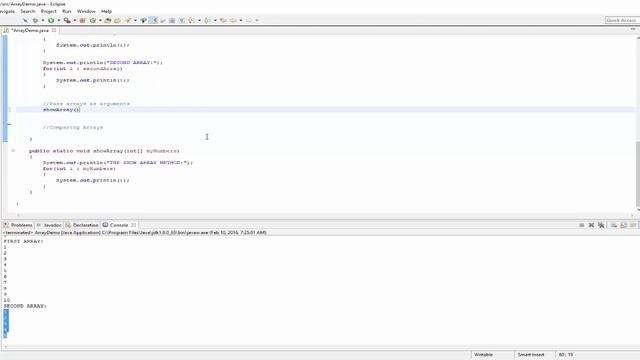Viewport: 640px width, 360px height.
Task: Toggle the highlighted Word Wrap toolbar button
Action: pyautogui.click(x=153, y=20)
